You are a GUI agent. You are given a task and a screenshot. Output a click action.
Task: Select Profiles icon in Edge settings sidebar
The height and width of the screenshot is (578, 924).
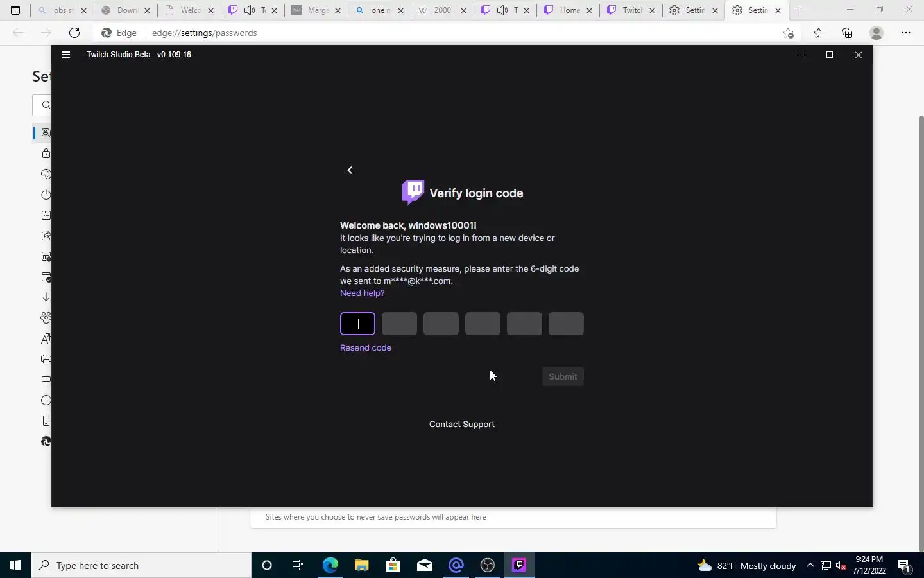pyautogui.click(x=46, y=133)
